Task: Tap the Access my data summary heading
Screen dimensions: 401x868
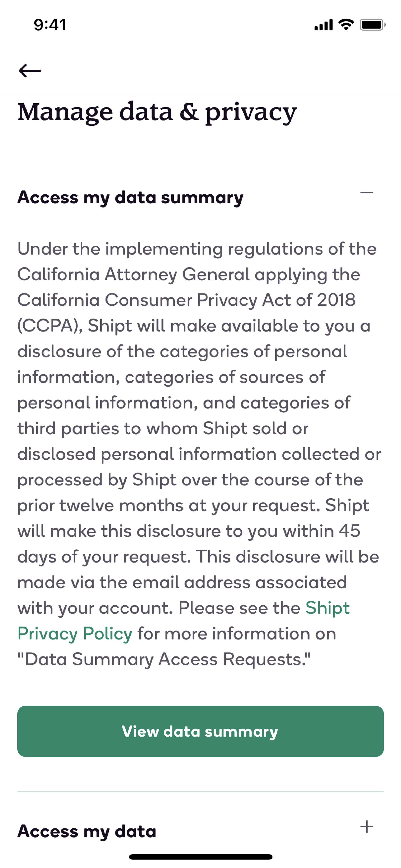Action: click(x=130, y=198)
